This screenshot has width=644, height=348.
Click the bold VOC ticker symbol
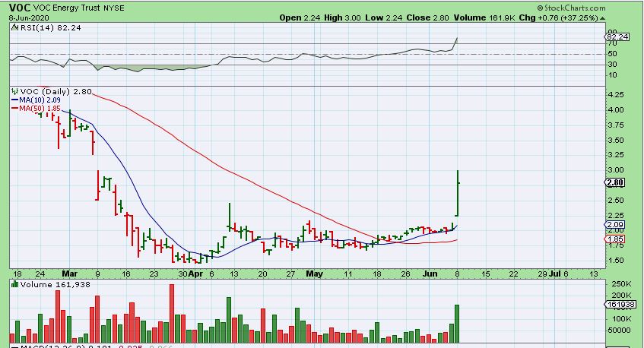click(19, 8)
